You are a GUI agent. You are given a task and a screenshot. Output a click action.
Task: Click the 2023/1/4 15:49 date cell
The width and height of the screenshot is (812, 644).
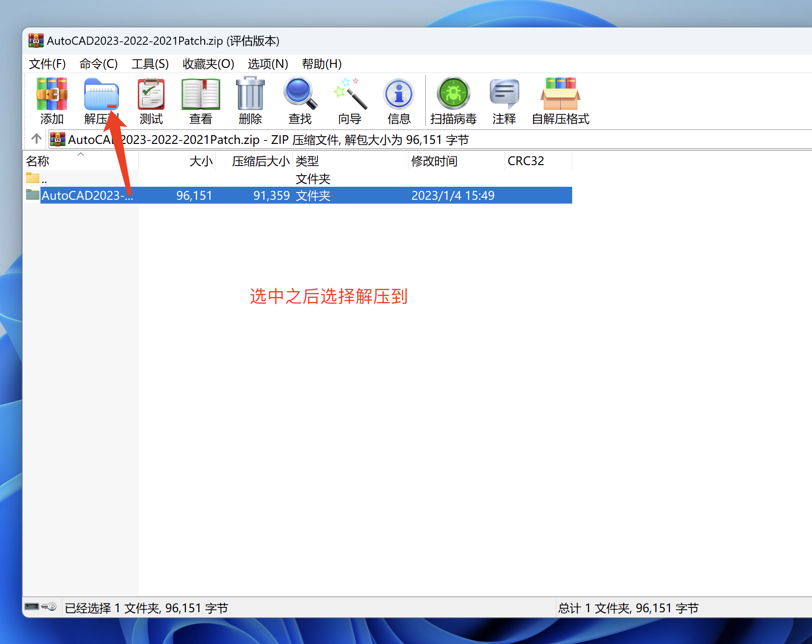click(x=453, y=195)
